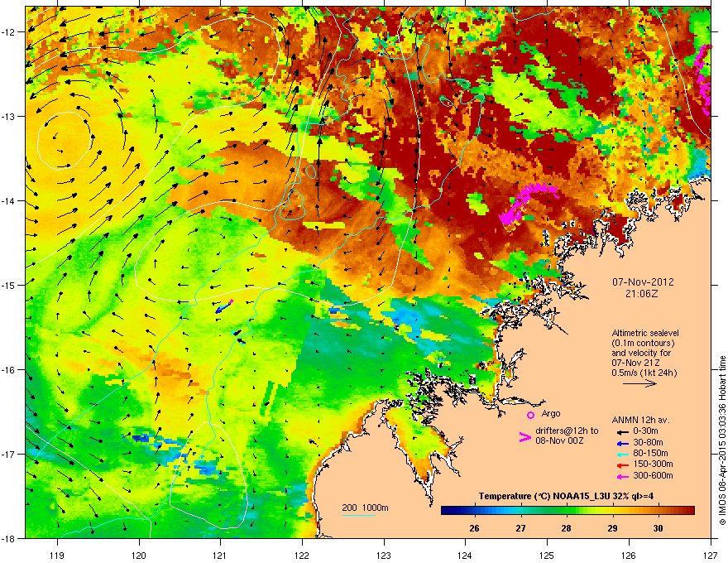Click the latitude axis label -16

coord(9,370)
